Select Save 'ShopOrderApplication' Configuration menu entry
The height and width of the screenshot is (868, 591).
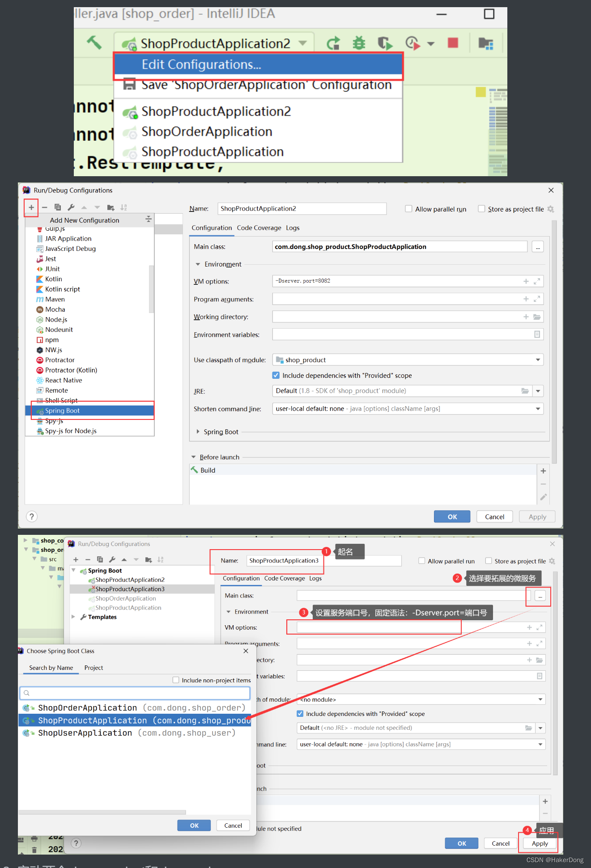[259, 85]
